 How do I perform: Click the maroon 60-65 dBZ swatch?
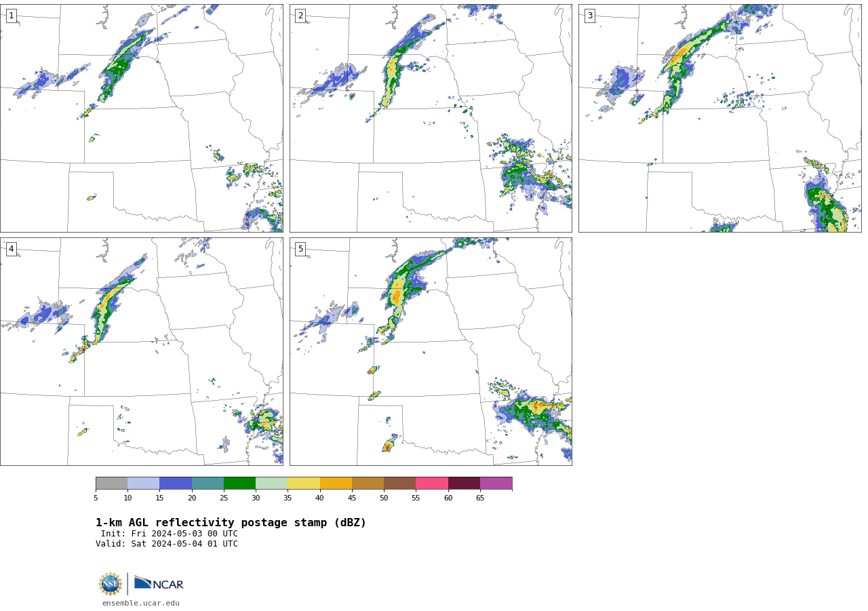[x=464, y=483]
